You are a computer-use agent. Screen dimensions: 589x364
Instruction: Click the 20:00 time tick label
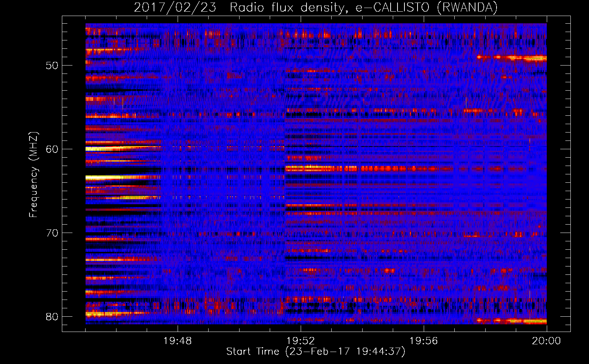[546, 341]
